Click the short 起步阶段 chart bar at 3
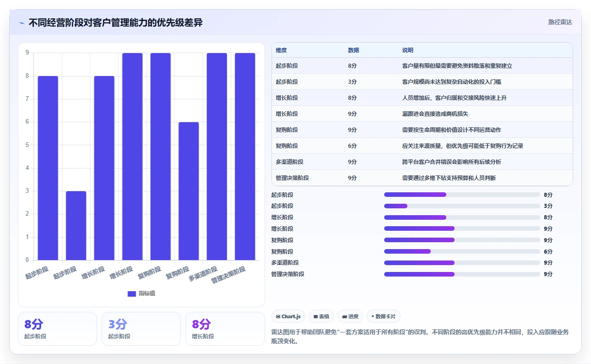The image size is (591, 364). pos(76,226)
